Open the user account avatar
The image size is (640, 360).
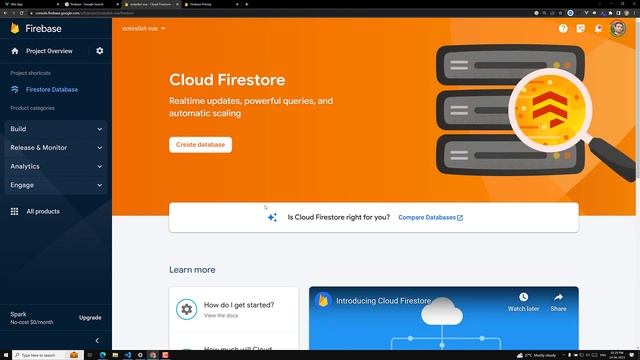click(618, 28)
